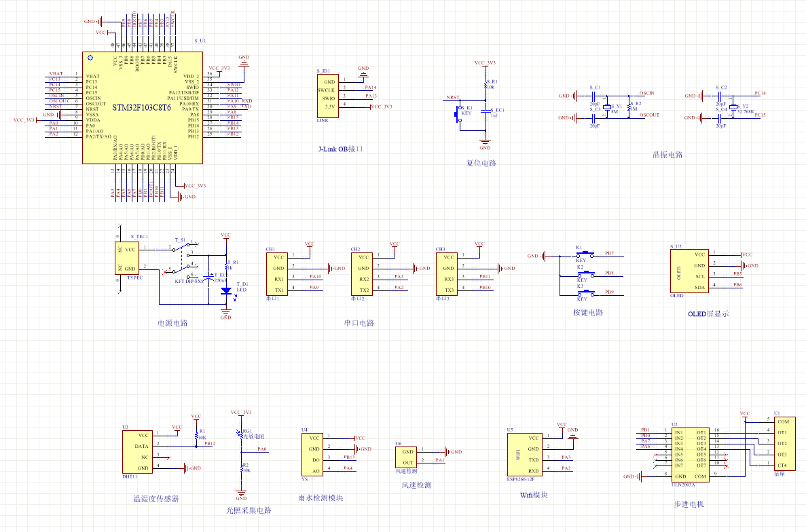
Task: Click the '复位电路' caption
Action: pyautogui.click(x=481, y=164)
